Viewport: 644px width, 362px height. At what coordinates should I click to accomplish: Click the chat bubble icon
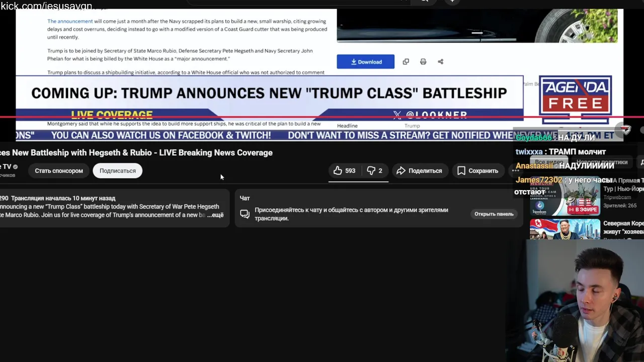click(x=245, y=214)
